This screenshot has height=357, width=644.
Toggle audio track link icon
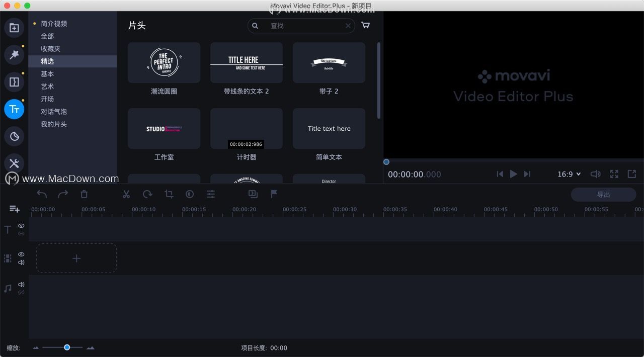[21, 292]
